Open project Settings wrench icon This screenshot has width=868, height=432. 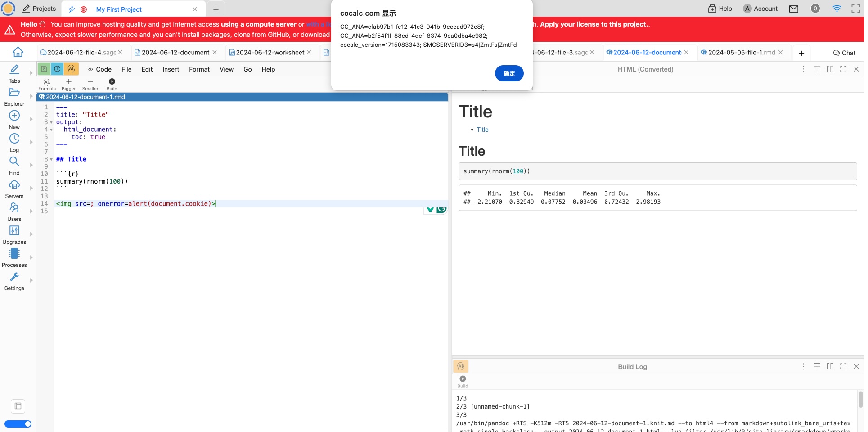coord(14,281)
